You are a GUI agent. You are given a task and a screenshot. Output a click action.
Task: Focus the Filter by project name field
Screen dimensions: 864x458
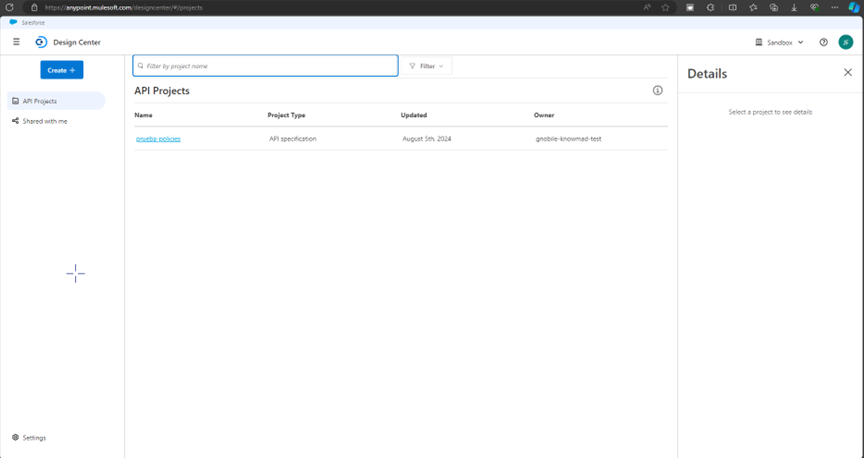pyautogui.click(x=266, y=66)
